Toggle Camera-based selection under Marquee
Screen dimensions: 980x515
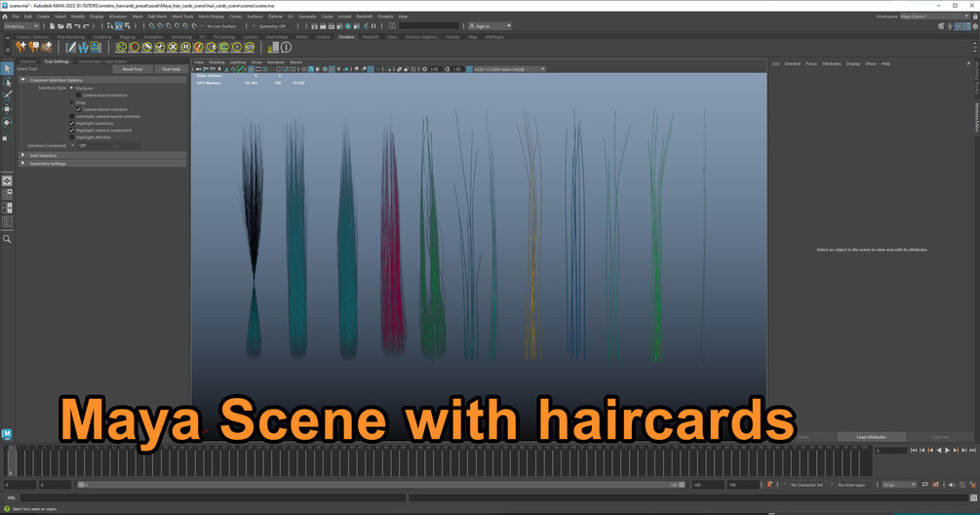pyautogui.click(x=79, y=95)
